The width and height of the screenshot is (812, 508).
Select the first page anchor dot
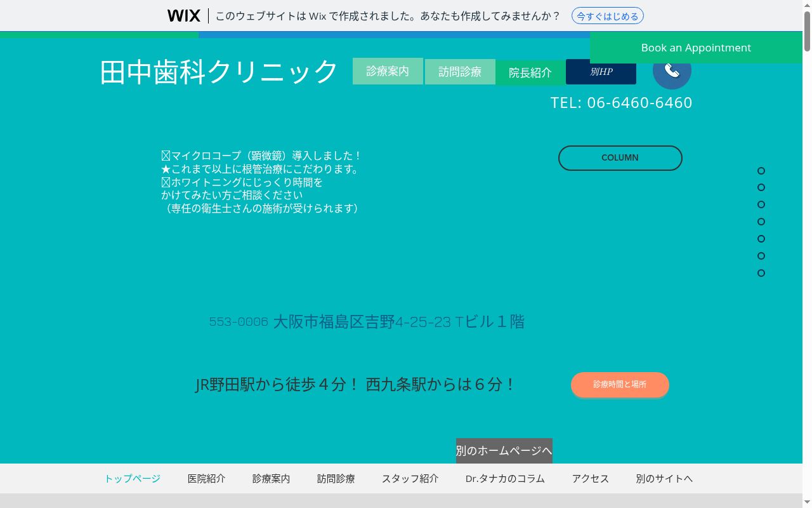(x=761, y=171)
